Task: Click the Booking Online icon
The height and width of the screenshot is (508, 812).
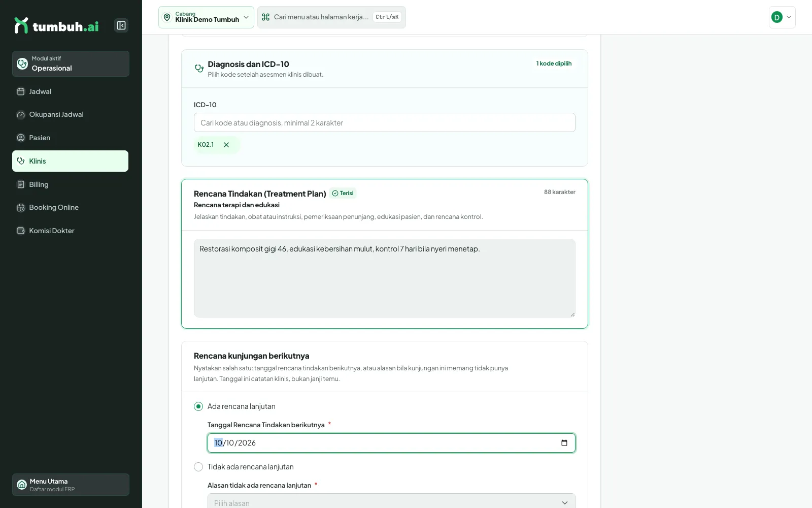Action: click(x=21, y=207)
